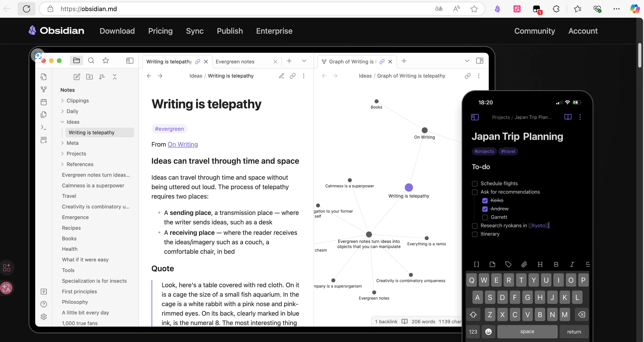This screenshot has width=644, height=342.
Task: Expand the Clippings folder
Action: coord(77,101)
